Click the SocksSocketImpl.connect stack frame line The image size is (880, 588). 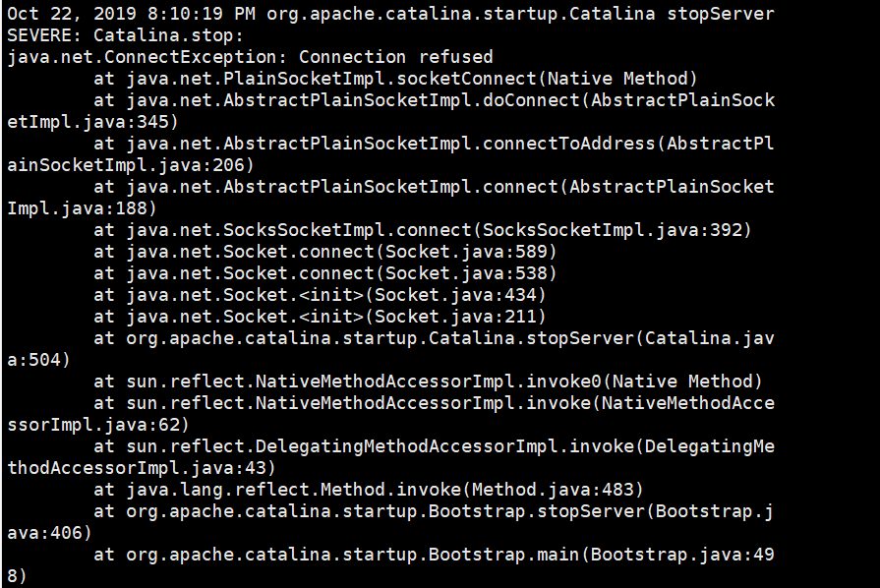[x=423, y=230]
